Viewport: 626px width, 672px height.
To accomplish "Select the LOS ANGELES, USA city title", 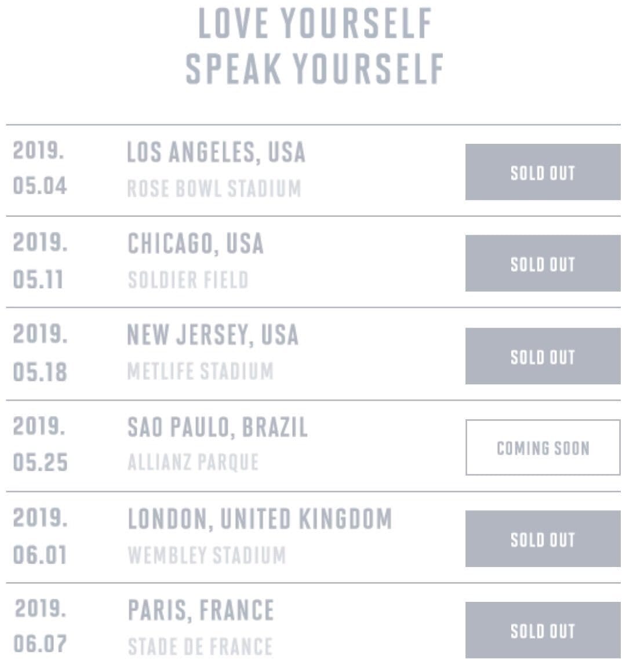I will coord(216,152).
